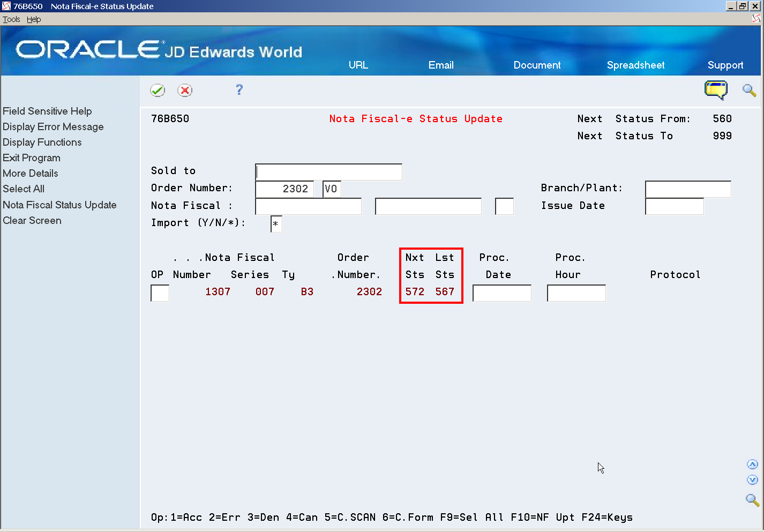Image resolution: width=764 pixels, height=532 pixels.
Task: Click next status value 572
Action: point(415,292)
